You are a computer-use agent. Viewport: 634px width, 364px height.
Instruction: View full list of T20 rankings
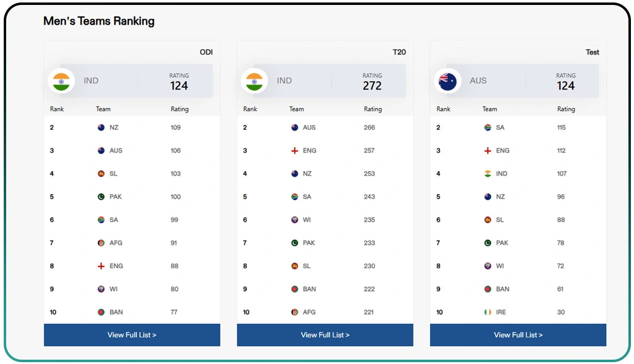pos(325,335)
